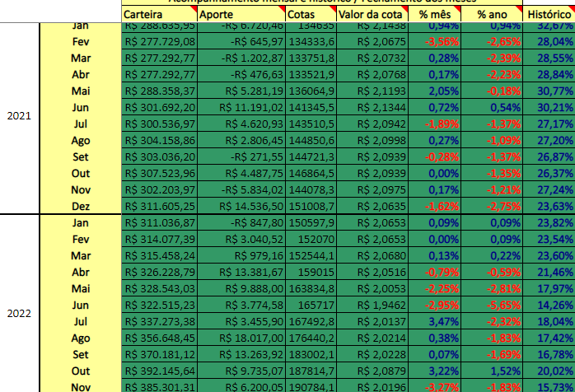The width and height of the screenshot is (575, 392).
Task: Click aporte value R$ 3.040,52
Action: tap(241, 240)
